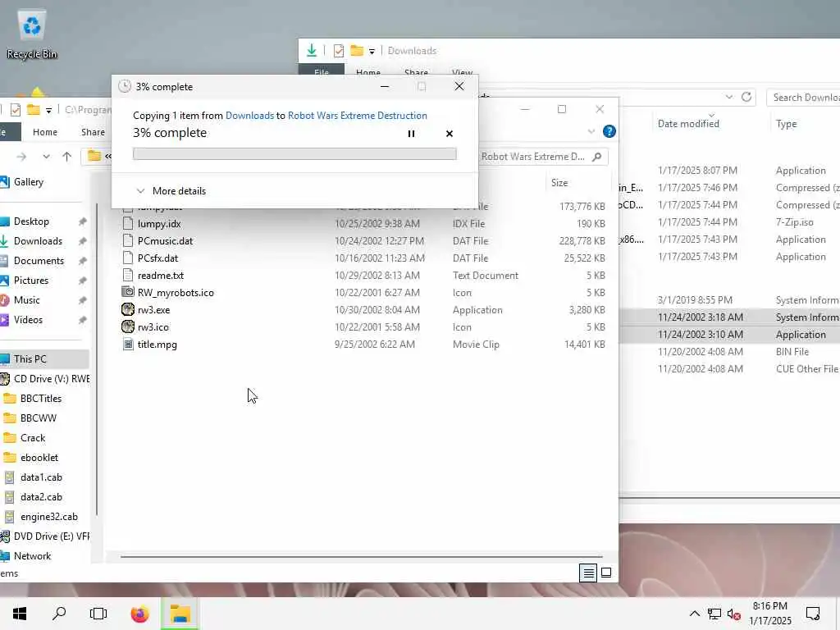Select Network in the navigation pane
Screen dimensions: 840x630
click(x=32, y=556)
